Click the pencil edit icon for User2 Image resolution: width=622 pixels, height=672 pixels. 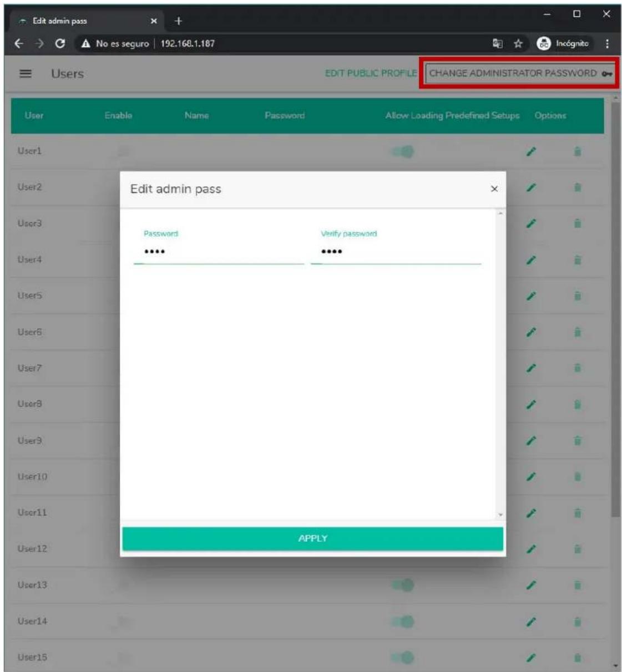click(531, 187)
